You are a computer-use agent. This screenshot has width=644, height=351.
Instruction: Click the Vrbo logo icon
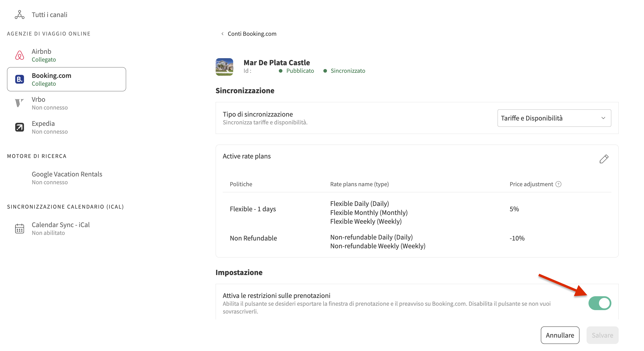tap(19, 103)
